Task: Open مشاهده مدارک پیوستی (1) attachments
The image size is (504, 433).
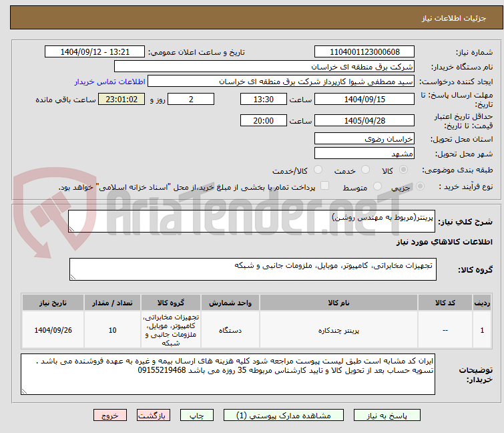Action: point(284,416)
